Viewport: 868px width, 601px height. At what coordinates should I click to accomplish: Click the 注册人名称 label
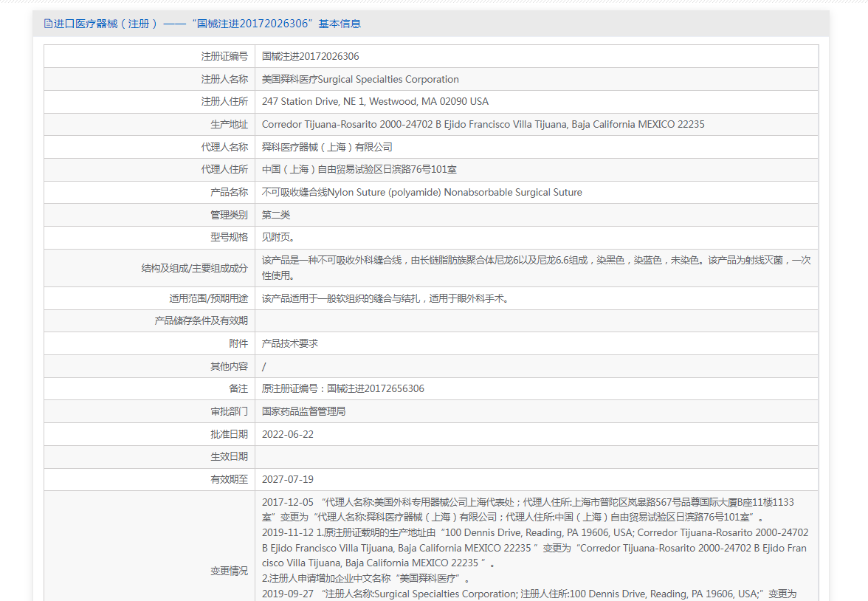[224, 79]
